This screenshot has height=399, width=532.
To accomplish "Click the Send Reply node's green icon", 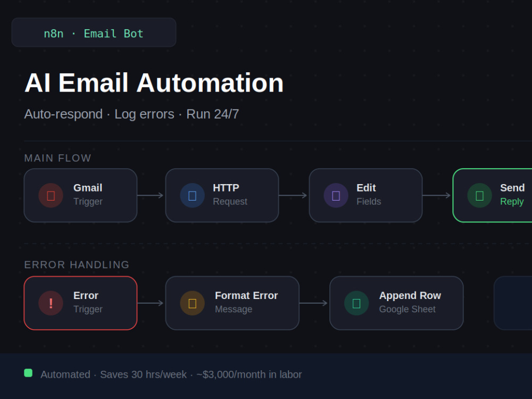I will click(x=480, y=195).
